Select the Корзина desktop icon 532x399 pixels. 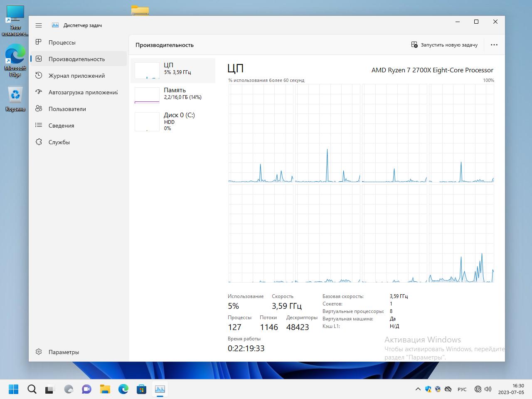pos(15,99)
